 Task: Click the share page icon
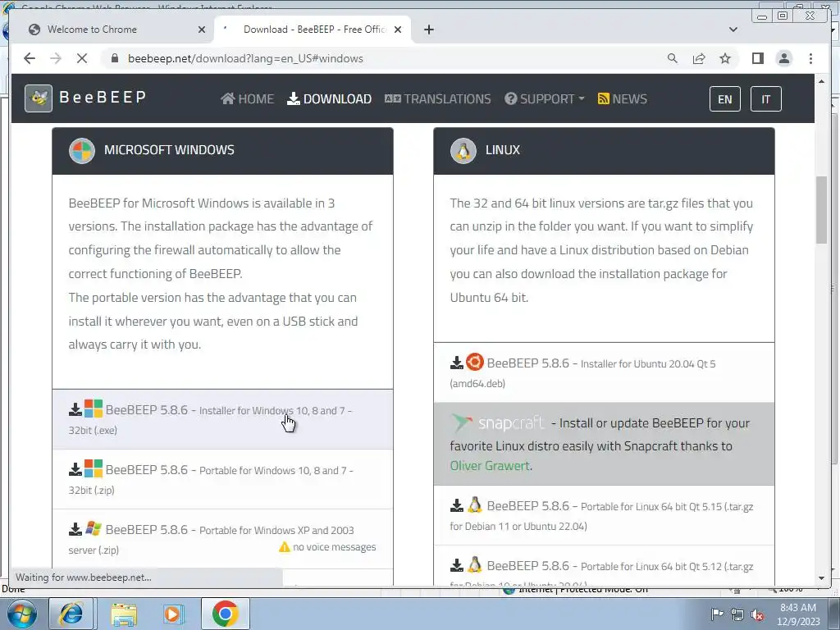pyautogui.click(x=699, y=58)
